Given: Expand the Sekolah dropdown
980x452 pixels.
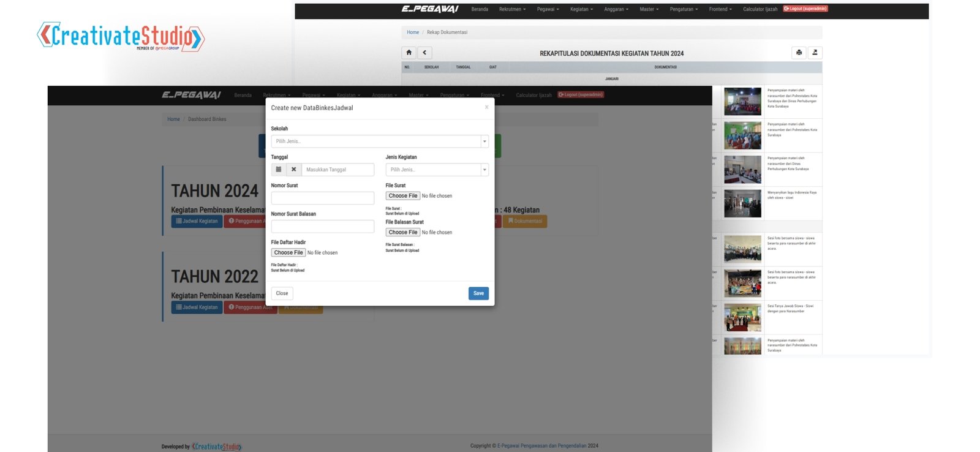Looking at the screenshot, I should click(x=380, y=141).
